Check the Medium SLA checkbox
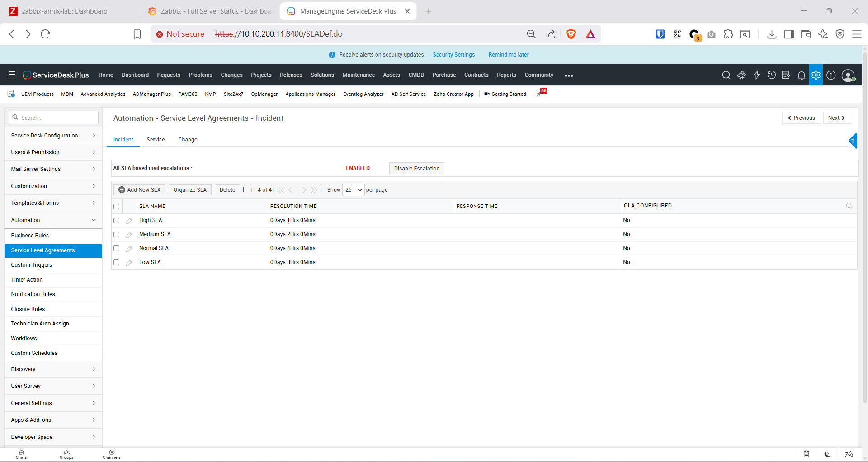Screen dimensions: 868x462 (116, 235)
